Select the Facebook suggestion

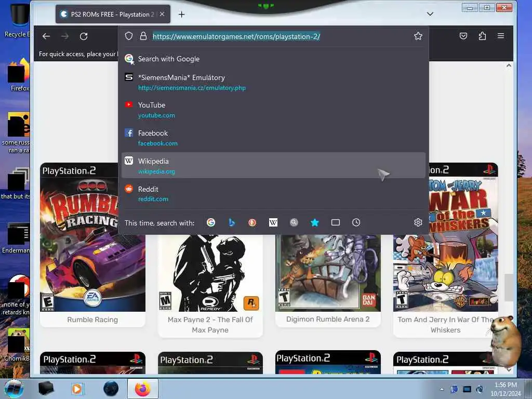click(273, 138)
